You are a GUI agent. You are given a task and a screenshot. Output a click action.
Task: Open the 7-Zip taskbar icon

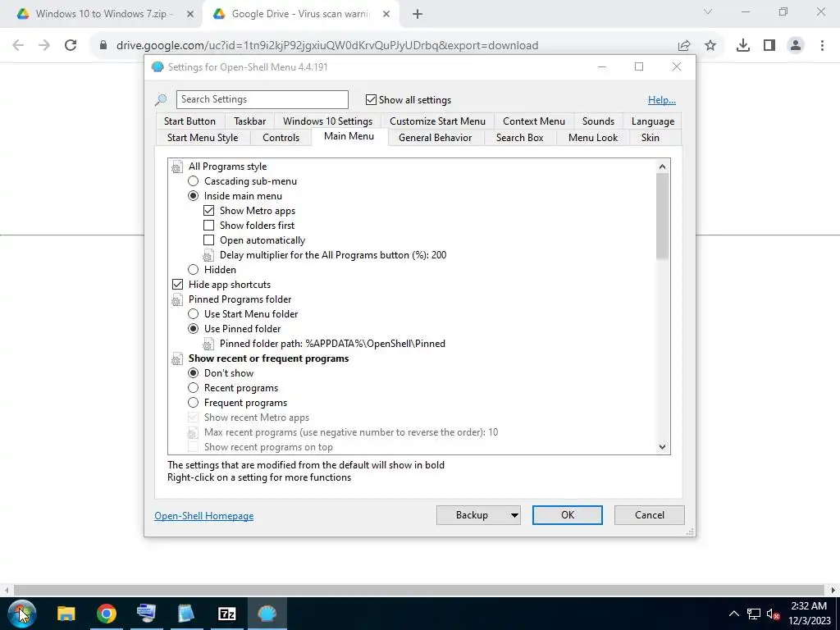coord(227,614)
